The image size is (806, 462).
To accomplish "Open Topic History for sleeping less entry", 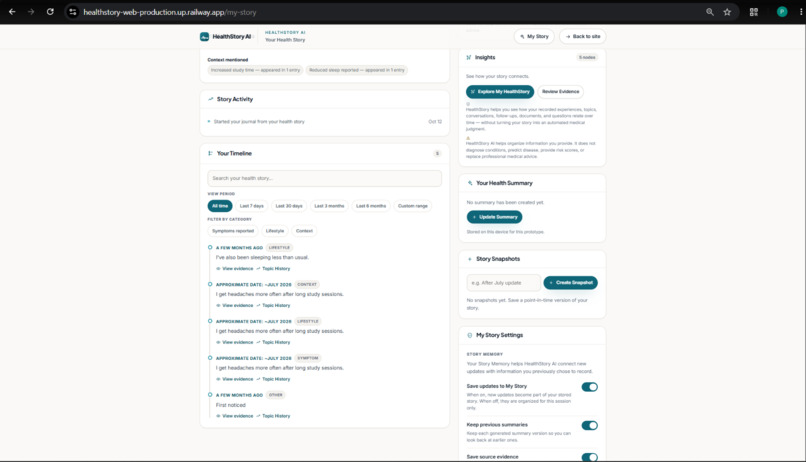I will [273, 269].
